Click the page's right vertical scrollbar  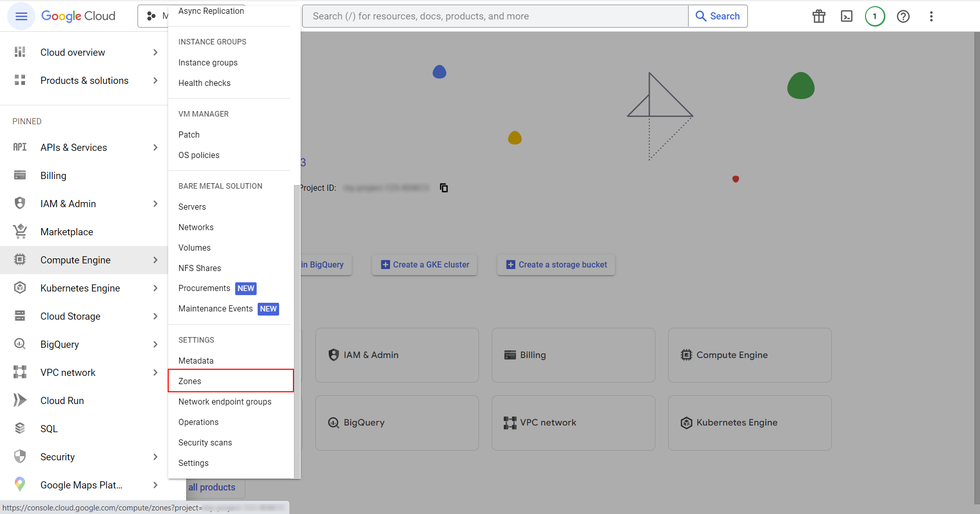pyautogui.click(x=977, y=269)
